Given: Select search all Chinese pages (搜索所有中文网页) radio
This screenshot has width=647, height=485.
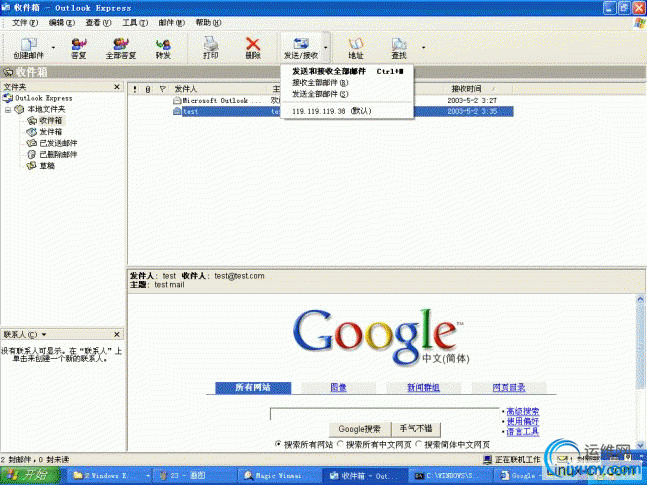Looking at the screenshot, I should tap(340, 444).
